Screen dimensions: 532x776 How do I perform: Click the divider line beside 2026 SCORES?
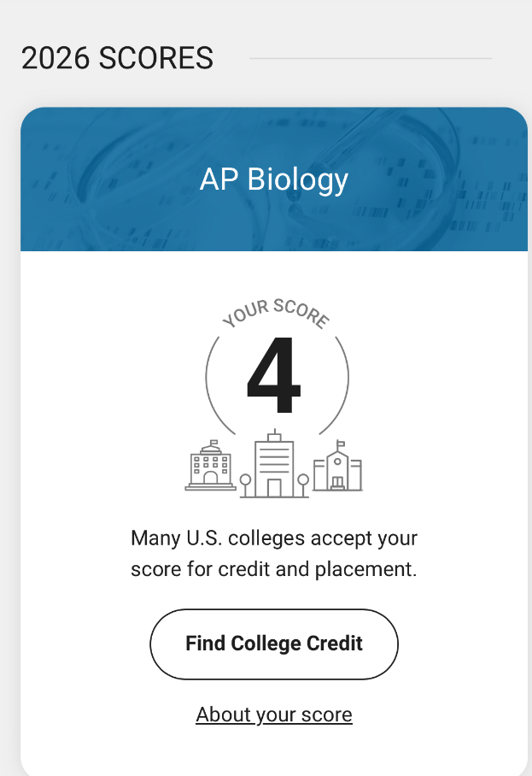[x=371, y=58]
